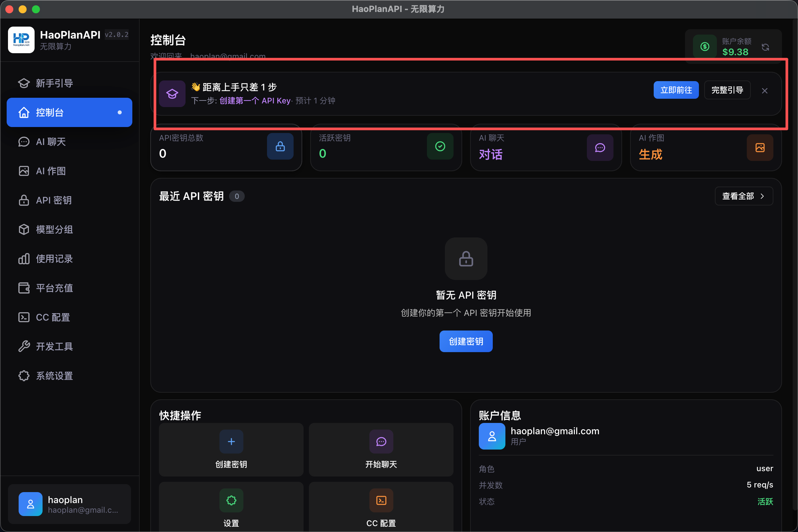
Task: Click the plus icon for 创建密钥 shortcut
Action: coord(231,442)
